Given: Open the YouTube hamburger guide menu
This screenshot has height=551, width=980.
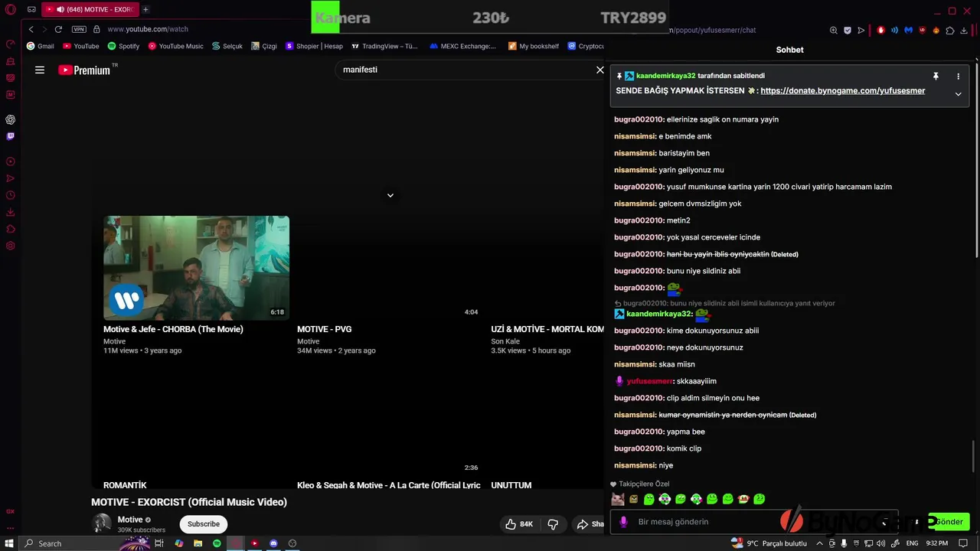Looking at the screenshot, I should click(x=40, y=70).
